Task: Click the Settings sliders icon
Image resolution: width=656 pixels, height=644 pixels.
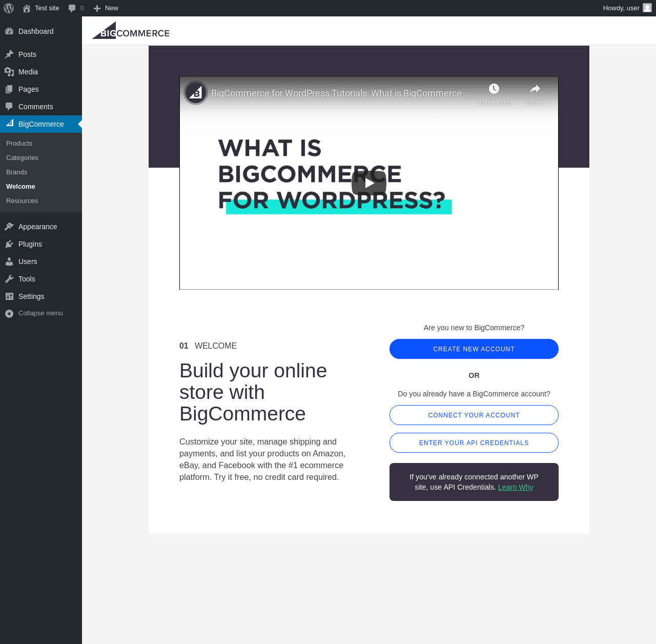Action: [x=9, y=296]
